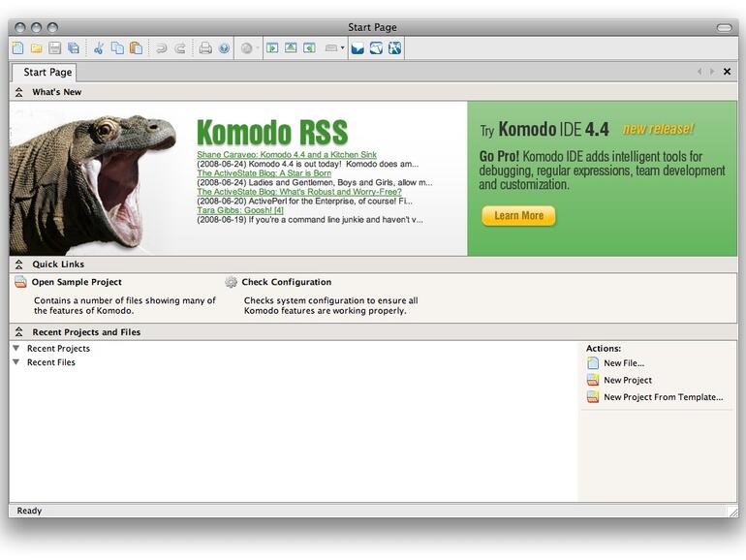The height and width of the screenshot is (560, 746).
Task: Click the blue tools icon in toolbar
Action: pos(395,48)
